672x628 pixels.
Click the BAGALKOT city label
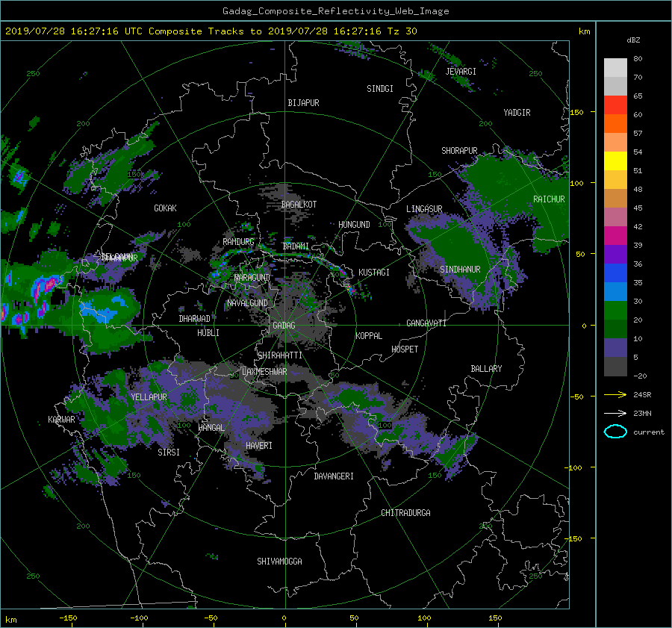pos(299,205)
